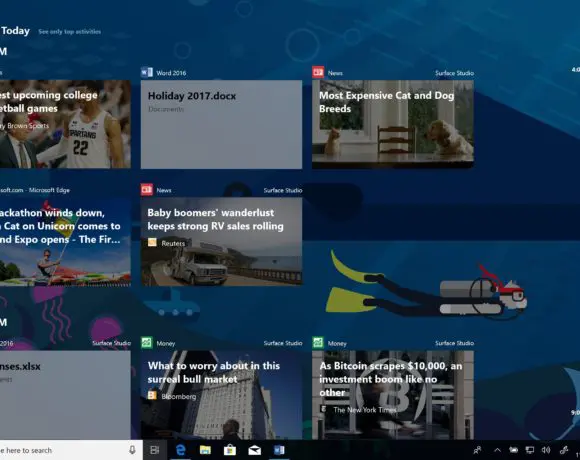Open network status tray icon

(530, 450)
